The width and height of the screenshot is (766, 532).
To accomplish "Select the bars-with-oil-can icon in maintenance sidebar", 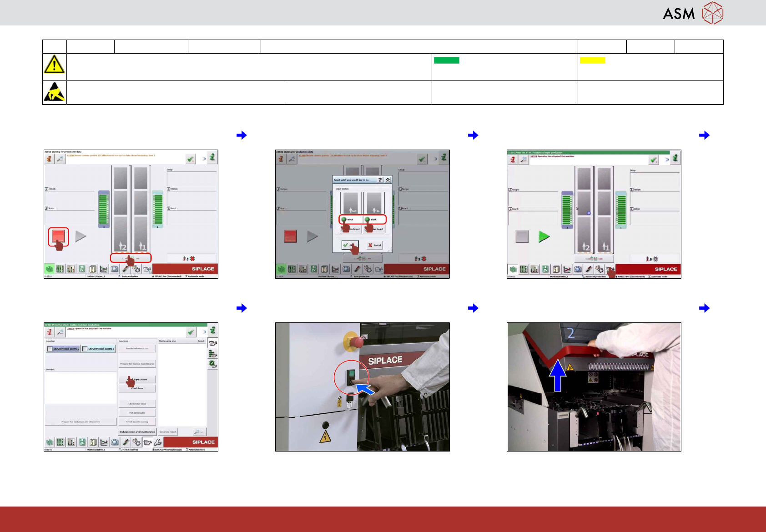I will 213,353.
